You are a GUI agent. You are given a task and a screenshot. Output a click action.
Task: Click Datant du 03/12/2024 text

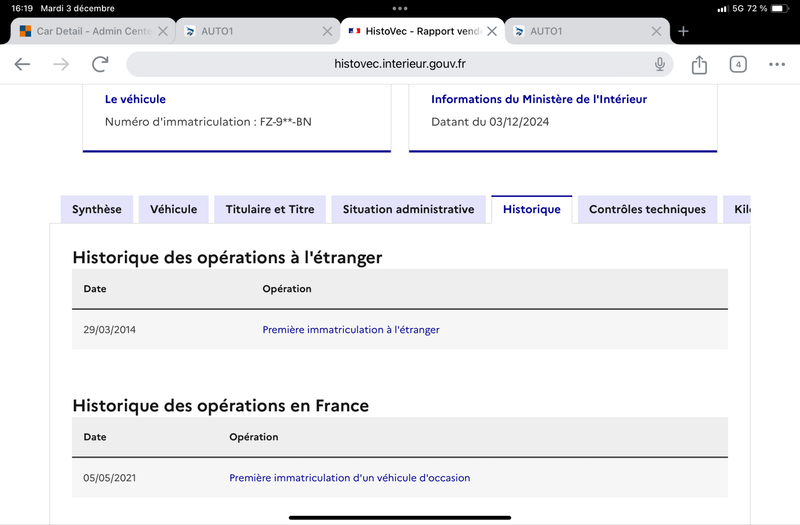(x=490, y=122)
